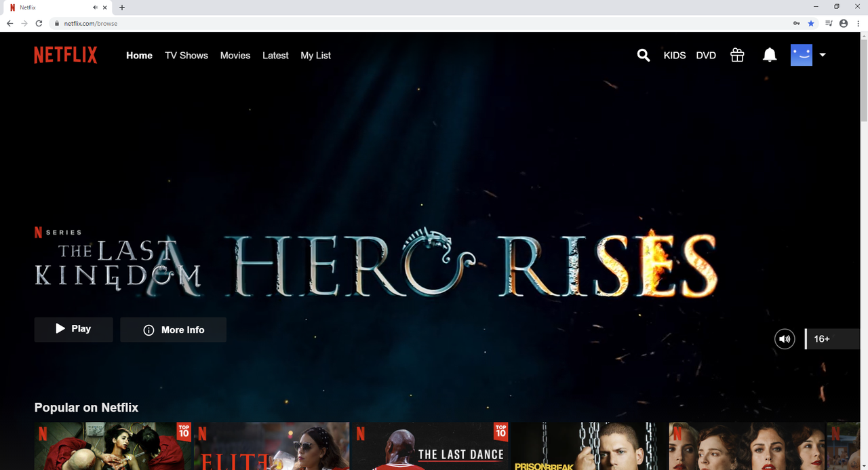Play The Last Kingdom

(73, 329)
